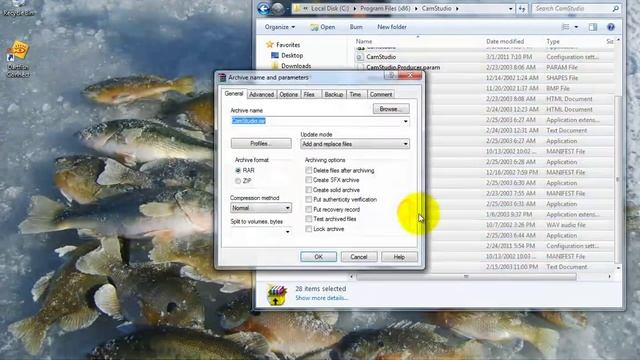Viewport: 640px width, 360px height.
Task: Expand the address bar history dropdown
Action: pyautogui.click(x=510, y=9)
